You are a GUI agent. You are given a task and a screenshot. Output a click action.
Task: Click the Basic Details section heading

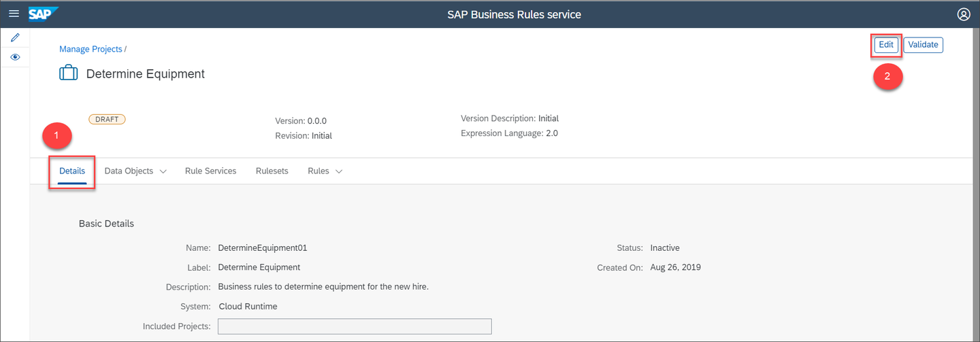pyautogui.click(x=106, y=224)
